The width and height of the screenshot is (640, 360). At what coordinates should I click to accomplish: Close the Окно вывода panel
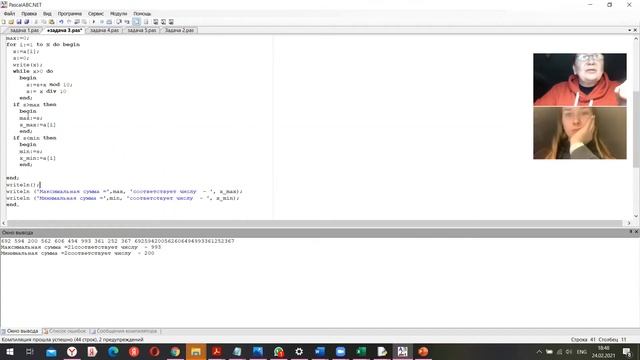click(x=636, y=232)
